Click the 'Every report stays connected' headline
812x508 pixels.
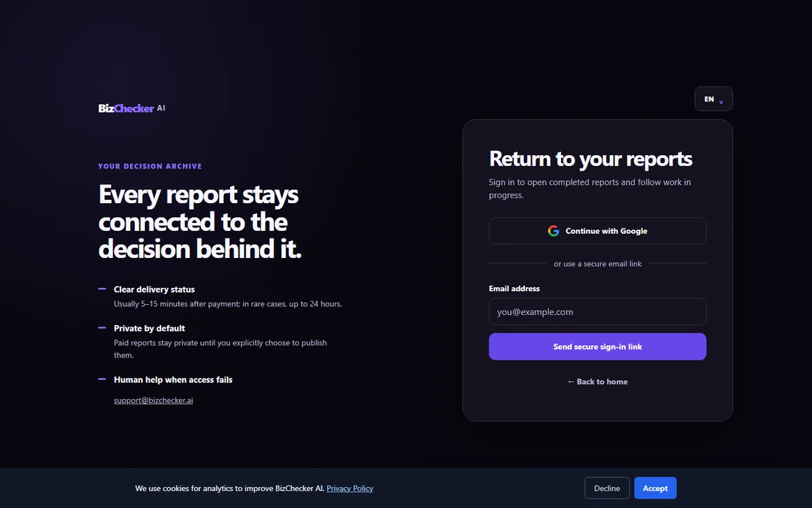pyautogui.click(x=200, y=222)
